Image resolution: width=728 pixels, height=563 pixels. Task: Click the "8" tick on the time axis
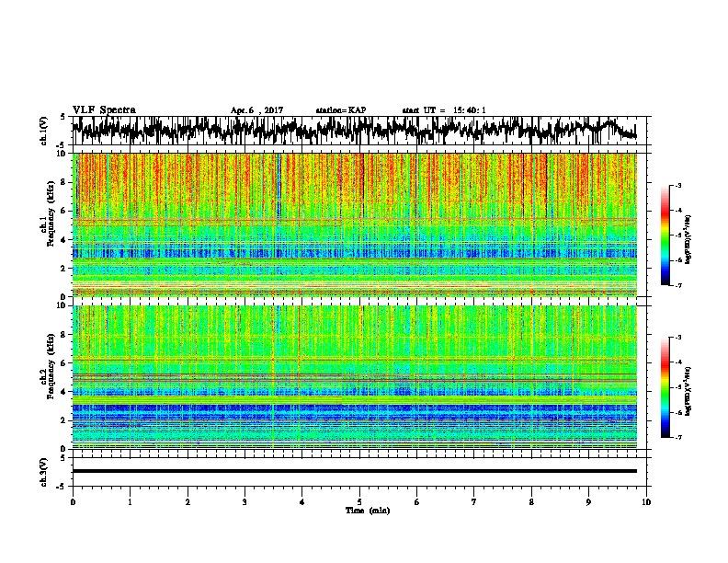click(531, 502)
